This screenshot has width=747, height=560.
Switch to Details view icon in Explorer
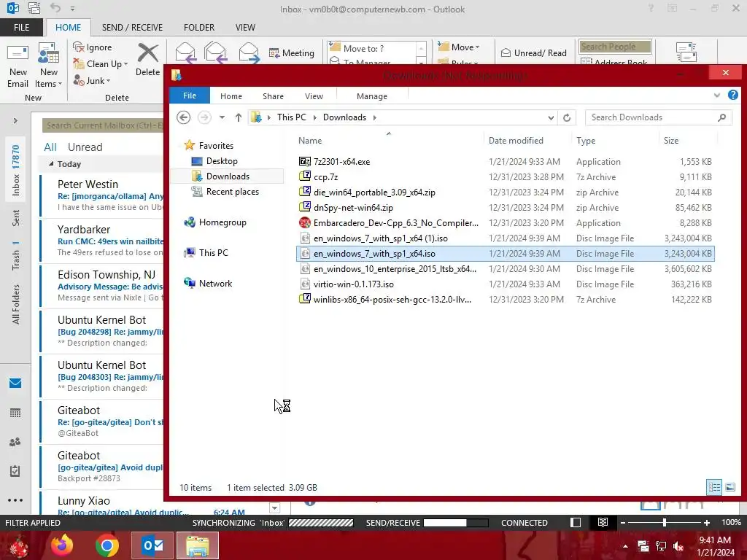pos(714,487)
